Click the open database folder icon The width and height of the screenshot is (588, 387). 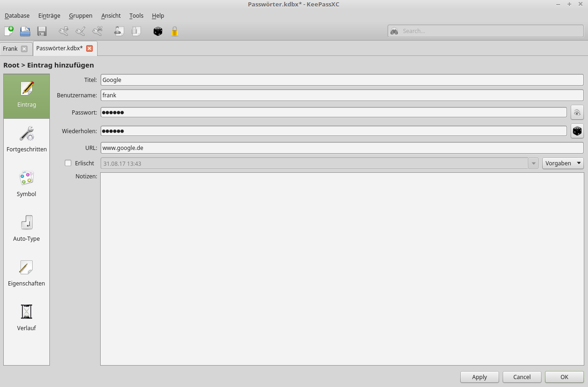pyautogui.click(x=25, y=31)
